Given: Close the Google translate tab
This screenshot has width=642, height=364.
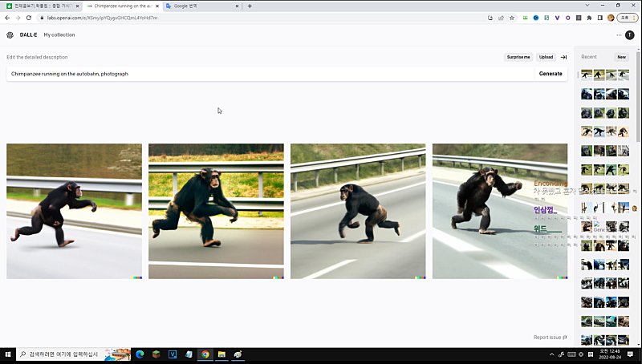Looking at the screenshot, I should (x=237, y=6).
